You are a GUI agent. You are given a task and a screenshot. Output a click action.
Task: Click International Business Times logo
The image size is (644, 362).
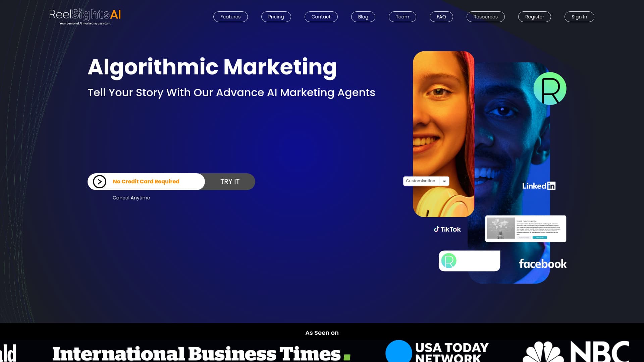click(x=201, y=354)
